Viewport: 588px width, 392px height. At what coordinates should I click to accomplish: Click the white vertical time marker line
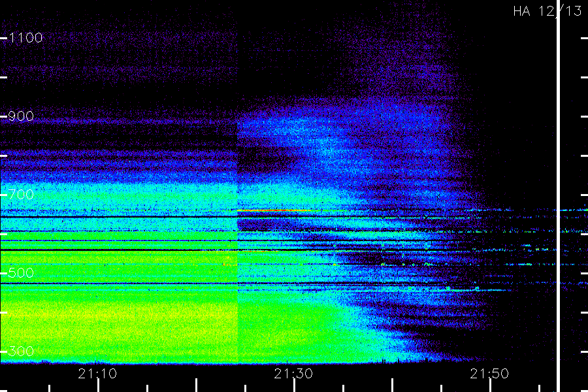point(559,196)
